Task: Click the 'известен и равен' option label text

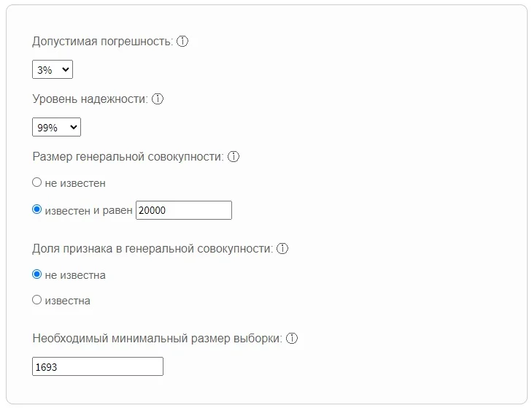Action: 88,210
